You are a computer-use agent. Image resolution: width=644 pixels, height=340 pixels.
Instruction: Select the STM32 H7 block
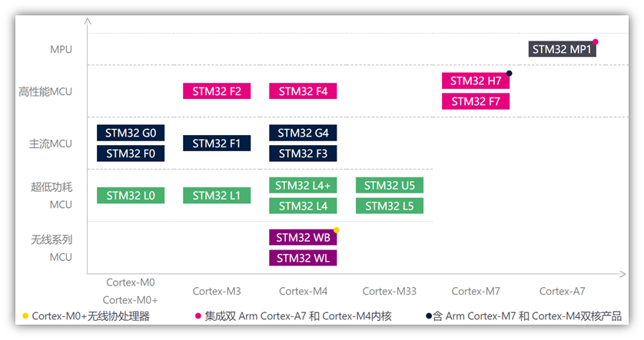(x=476, y=81)
